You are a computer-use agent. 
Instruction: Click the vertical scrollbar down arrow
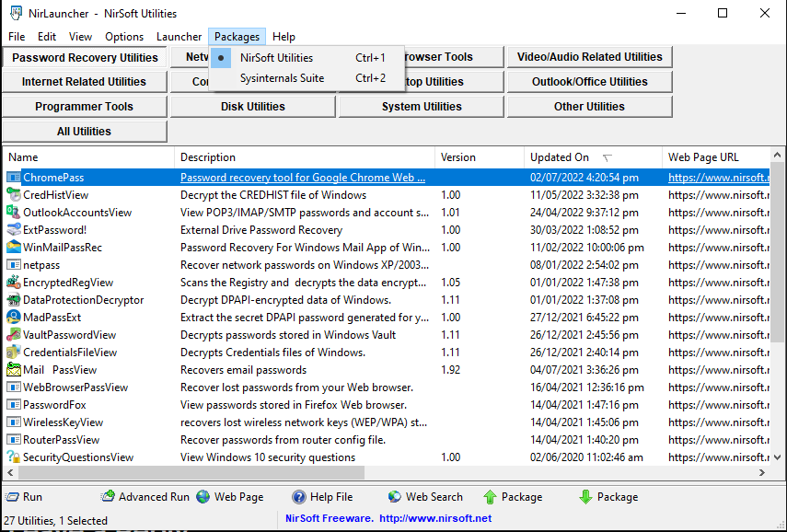[778, 457]
